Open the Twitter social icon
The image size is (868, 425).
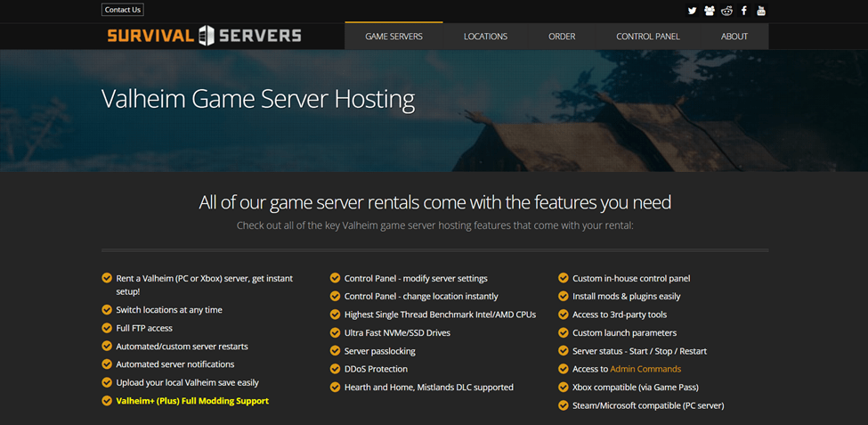[692, 11]
